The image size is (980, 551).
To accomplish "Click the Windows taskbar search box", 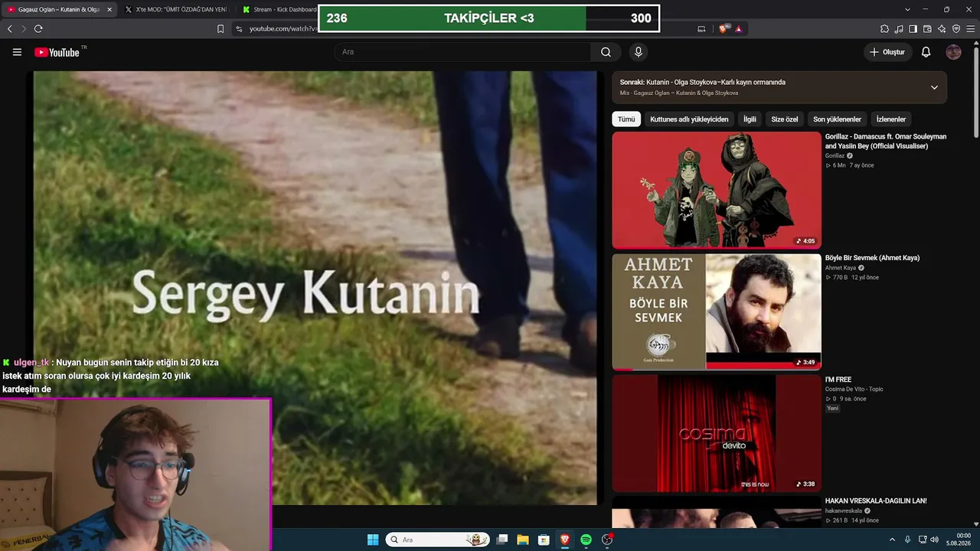I will pos(438,540).
